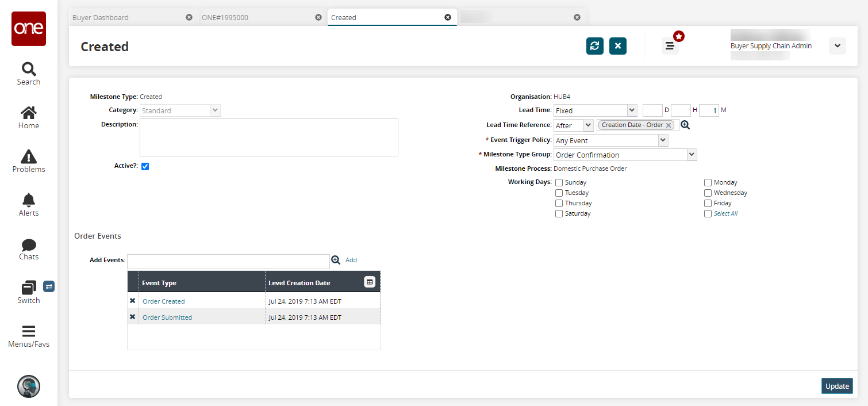The height and width of the screenshot is (406, 868).
Task: Close the Created tab
Action: point(448,17)
